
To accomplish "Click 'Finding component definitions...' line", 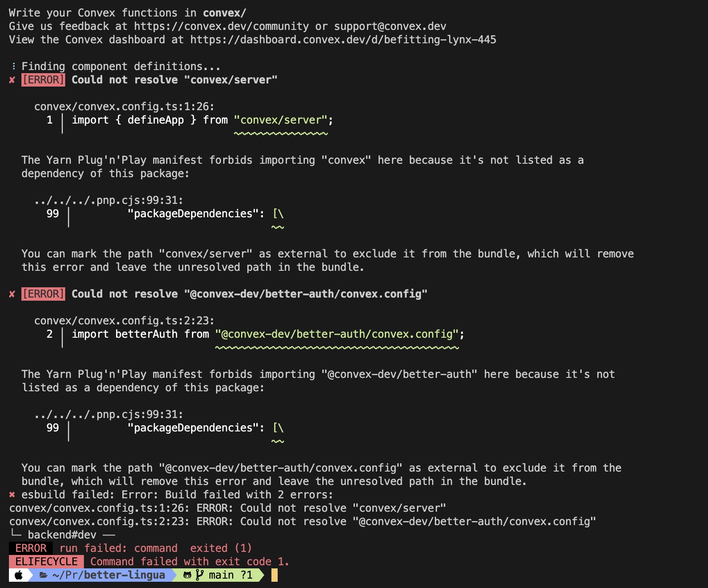I will tap(121, 66).
